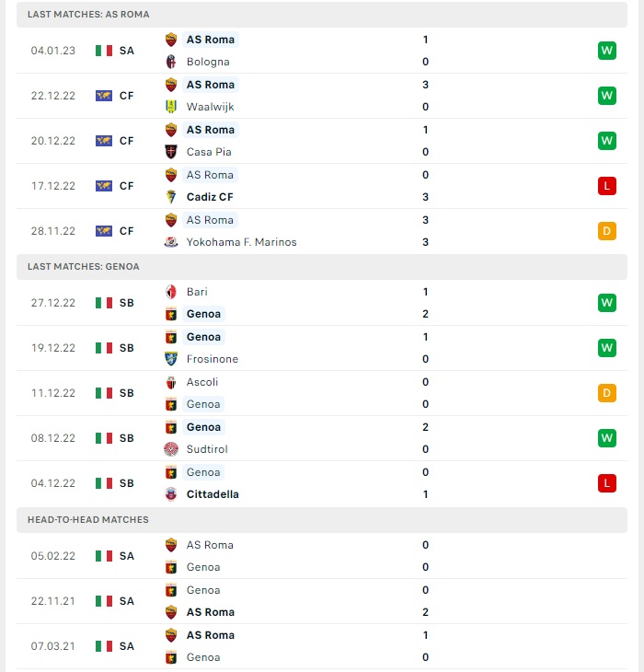Image resolution: width=644 pixels, height=672 pixels.
Task: Click the Cadiz CF team badge
Action: pyautogui.click(x=171, y=197)
